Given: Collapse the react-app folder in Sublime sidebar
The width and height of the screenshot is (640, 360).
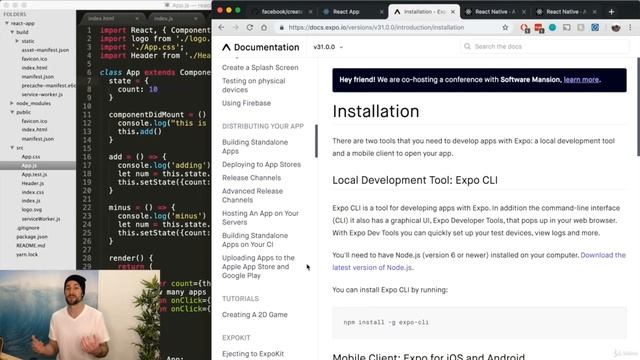Looking at the screenshot, I should [x=7, y=23].
